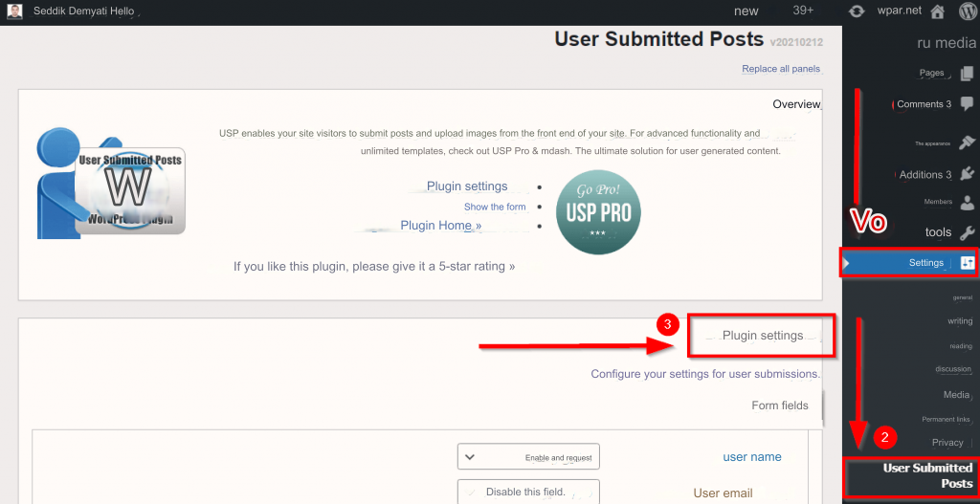This screenshot has width=980, height=504.
Task: Toggle the Overview panel header
Action: tap(795, 104)
